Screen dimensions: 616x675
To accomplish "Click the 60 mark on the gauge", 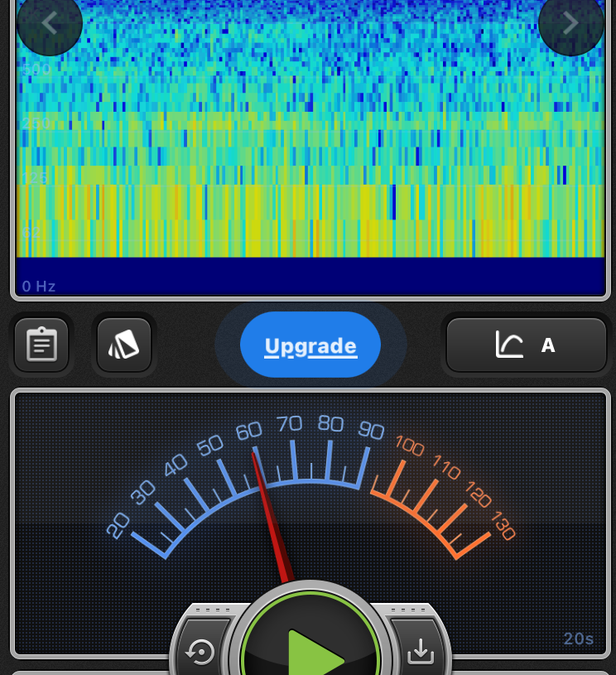I will 248,431.
